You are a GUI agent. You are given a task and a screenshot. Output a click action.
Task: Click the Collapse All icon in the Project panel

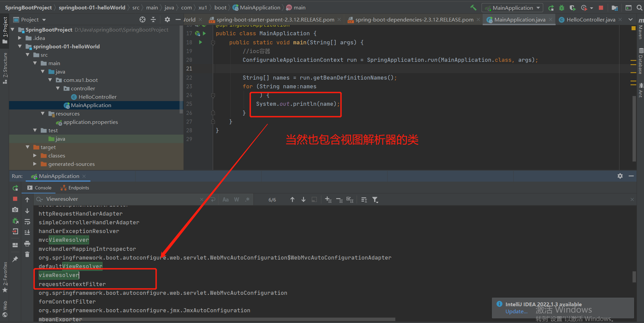(153, 19)
